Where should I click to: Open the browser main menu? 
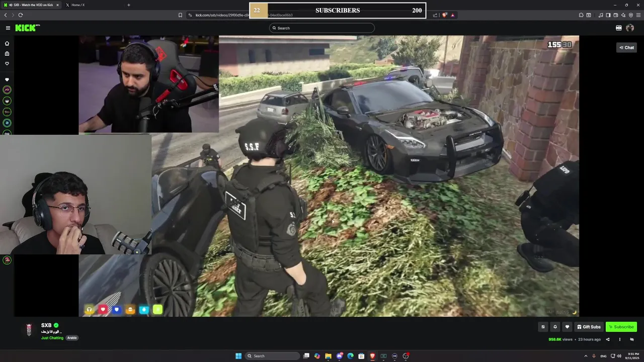[638, 15]
